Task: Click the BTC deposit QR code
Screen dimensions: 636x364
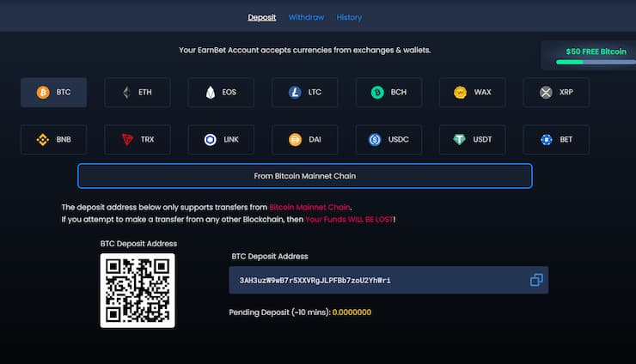Action: tap(138, 291)
